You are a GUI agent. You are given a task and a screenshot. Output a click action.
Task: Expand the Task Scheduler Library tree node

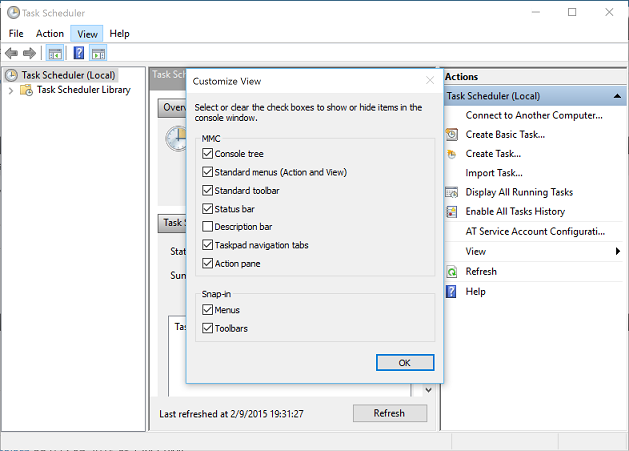(11, 90)
